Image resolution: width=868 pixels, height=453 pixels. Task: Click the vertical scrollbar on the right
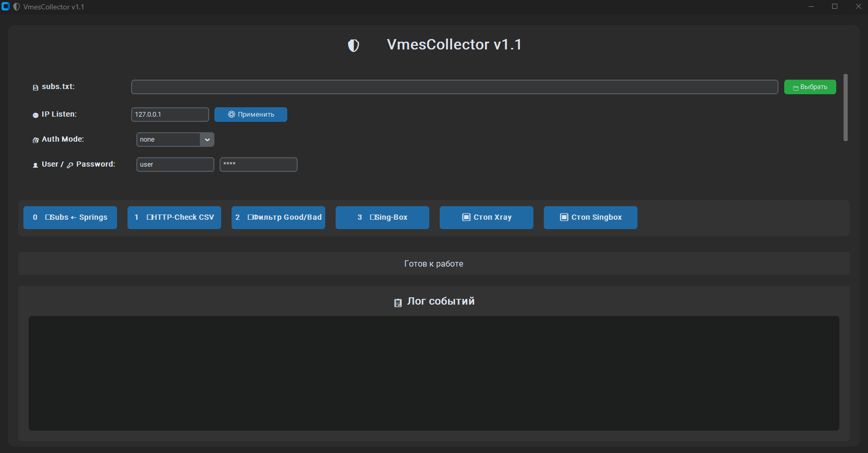(x=846, y=107)
